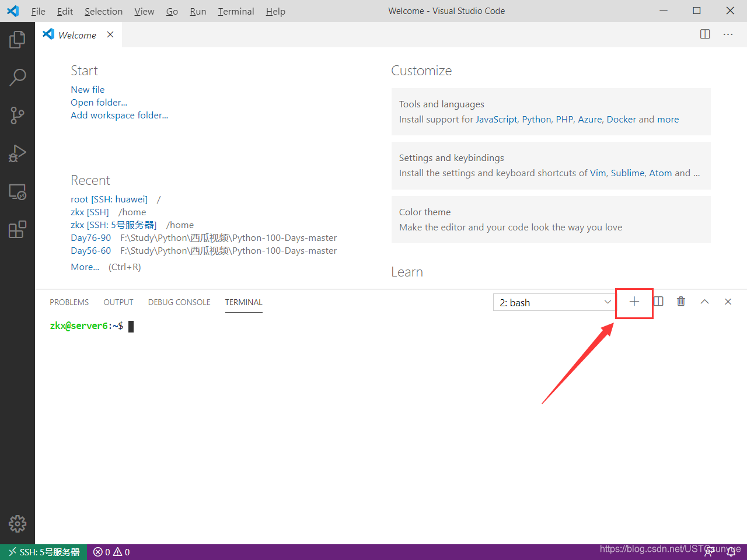Open recent zkx [SSH] /home
This screenshot has width=747, height=560.
click(90, 212)
